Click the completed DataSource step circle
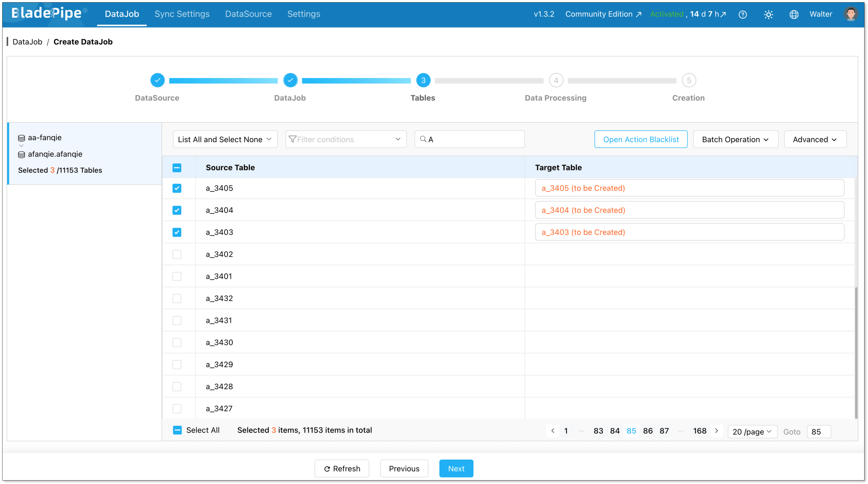 coord(157,80)
